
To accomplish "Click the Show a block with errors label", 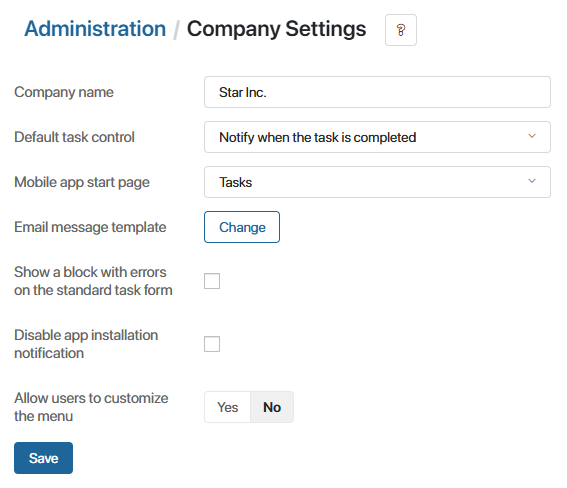I will 93,281.
